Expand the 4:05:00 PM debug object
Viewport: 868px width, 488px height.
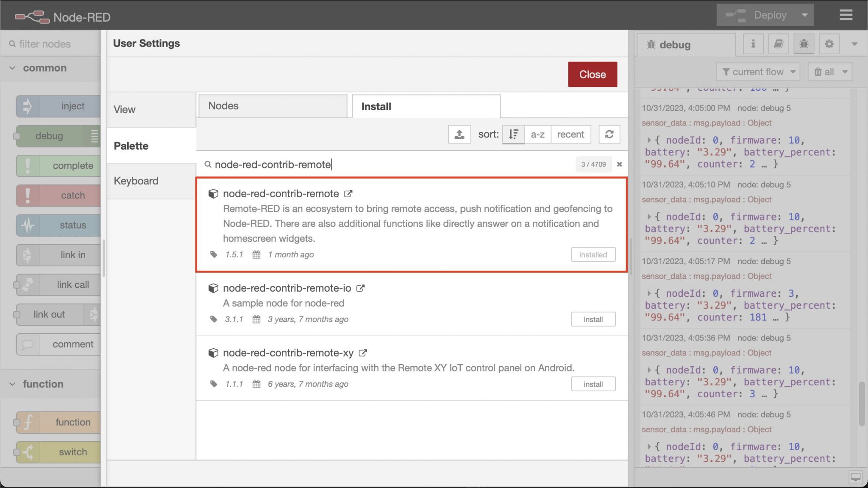pos(649,140)
